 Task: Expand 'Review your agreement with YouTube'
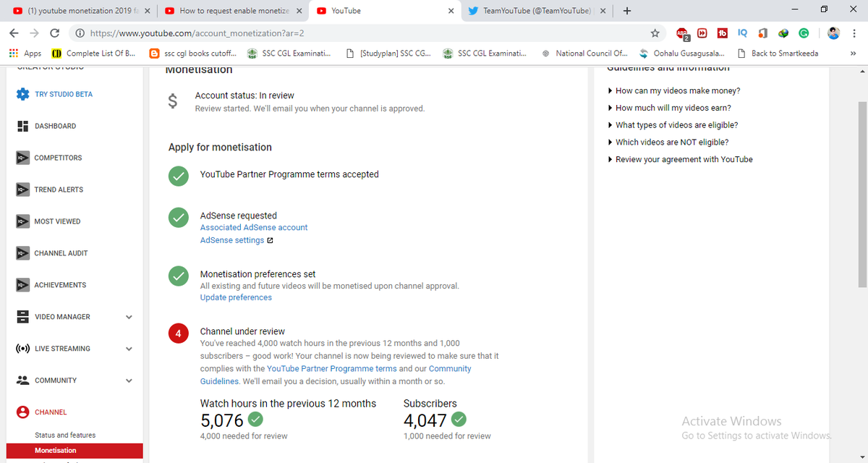point(680,159)
